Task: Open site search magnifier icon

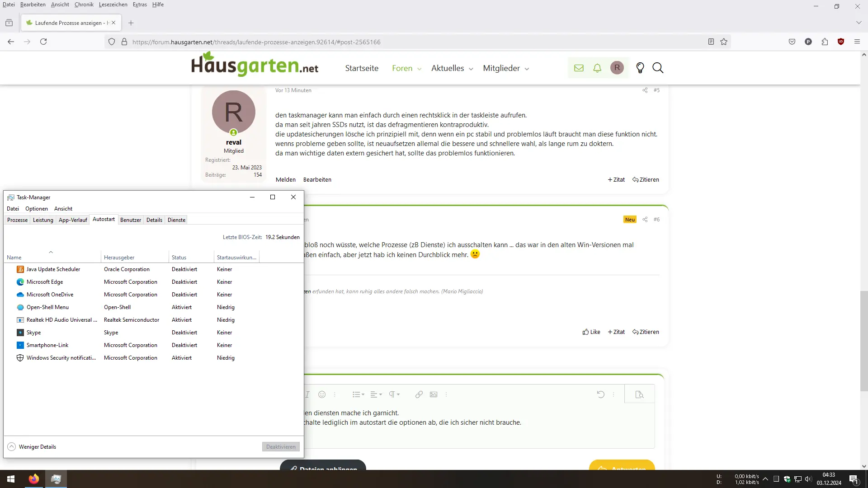Action: 658,68
